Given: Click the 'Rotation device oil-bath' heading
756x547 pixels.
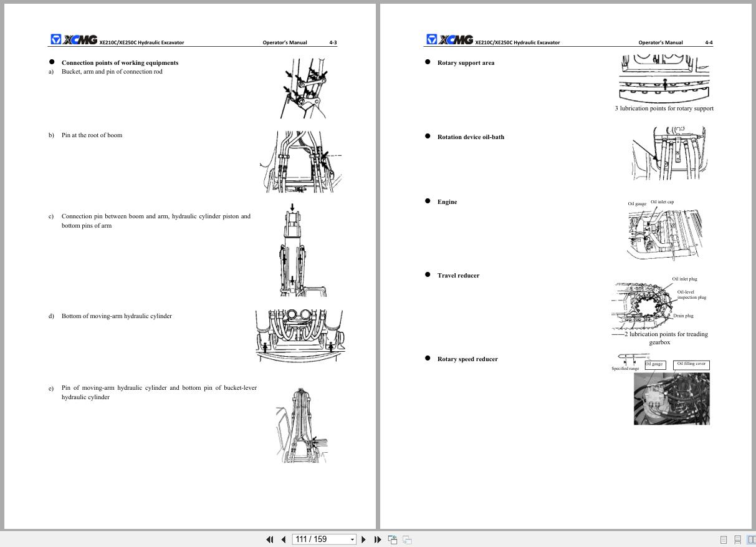Looking at the screenshot, I should (471, 137).
